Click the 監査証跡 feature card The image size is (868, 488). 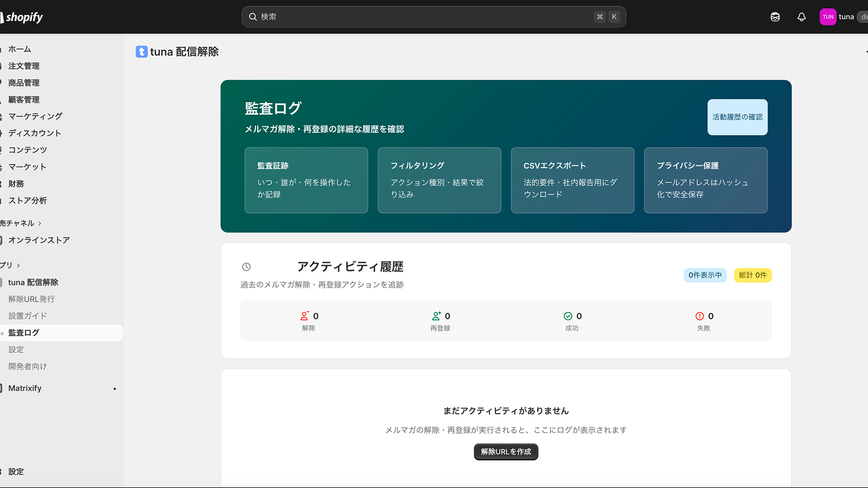(307, 180)
